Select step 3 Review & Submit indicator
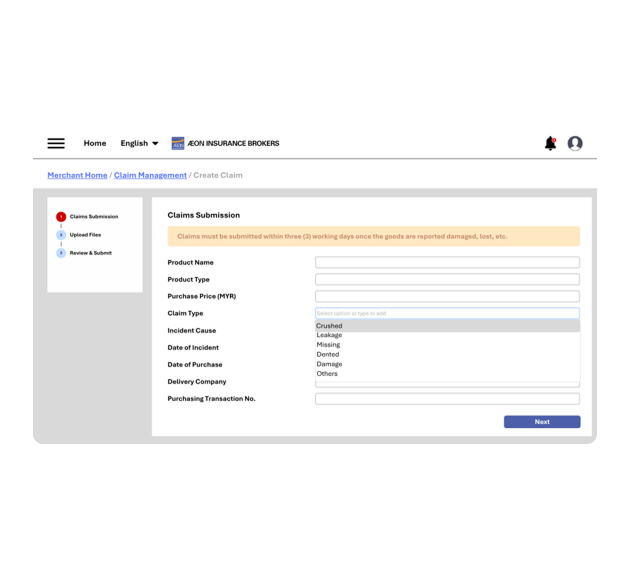The image size is (630, 570). click(x=61, y=253)
